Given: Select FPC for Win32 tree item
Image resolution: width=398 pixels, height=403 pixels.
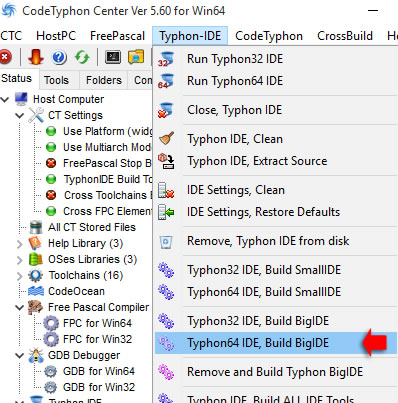Looking at the screenshot, I should 97,339.
